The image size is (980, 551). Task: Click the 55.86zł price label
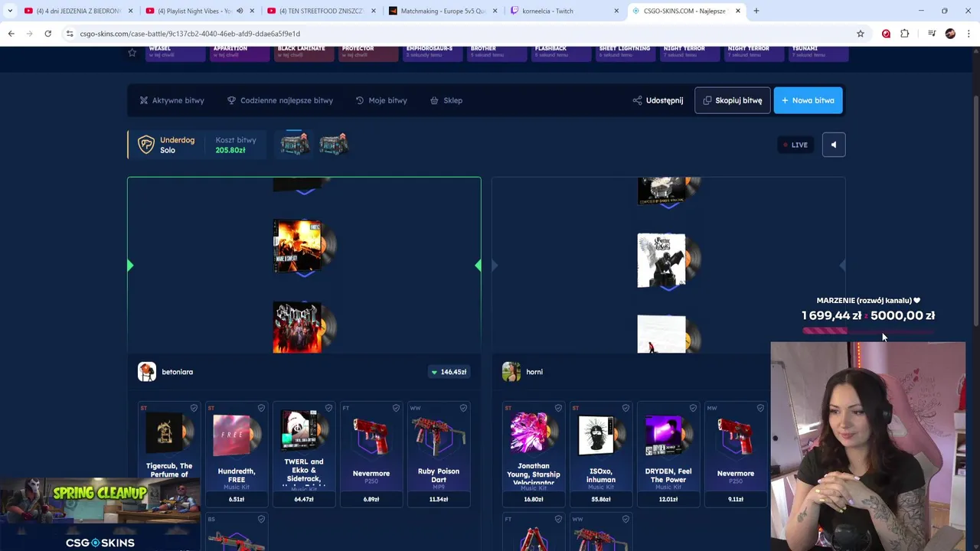601,499
